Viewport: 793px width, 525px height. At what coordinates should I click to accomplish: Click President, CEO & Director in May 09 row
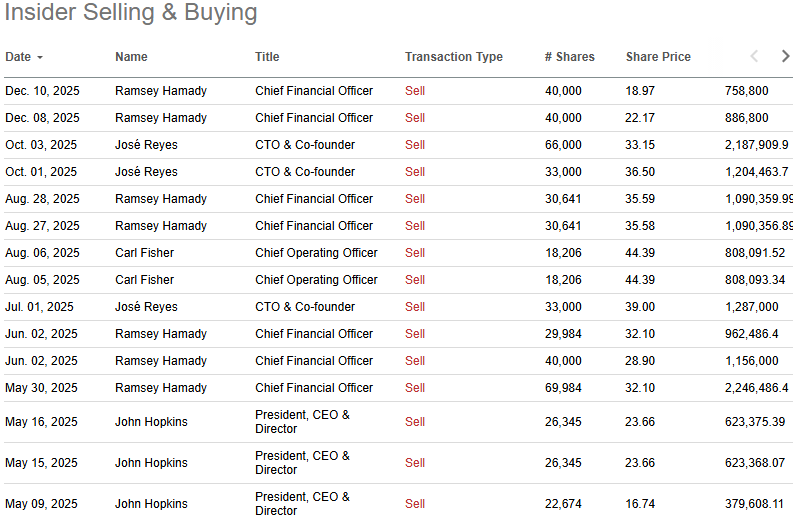point(302,504)
